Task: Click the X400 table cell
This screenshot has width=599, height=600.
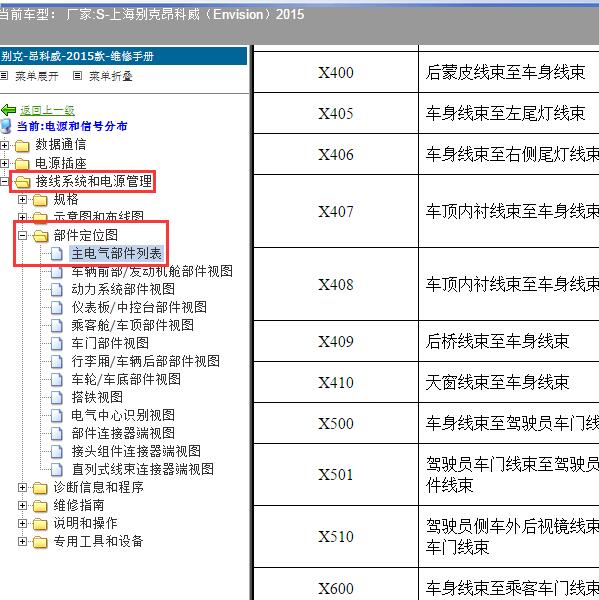Action: tap(336, 72)
